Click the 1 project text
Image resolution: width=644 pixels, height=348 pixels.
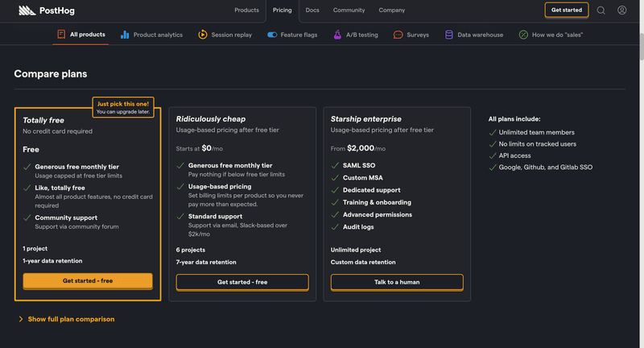click(35, 249)
